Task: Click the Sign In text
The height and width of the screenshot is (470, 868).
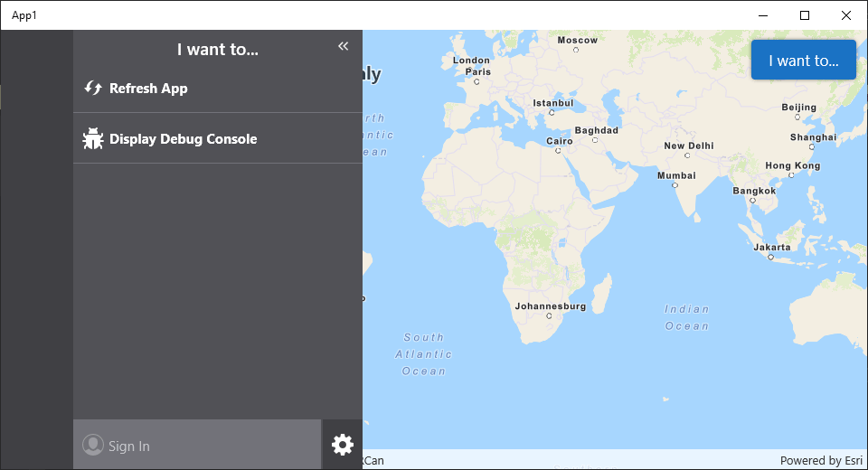Action: tap(129, 446)
